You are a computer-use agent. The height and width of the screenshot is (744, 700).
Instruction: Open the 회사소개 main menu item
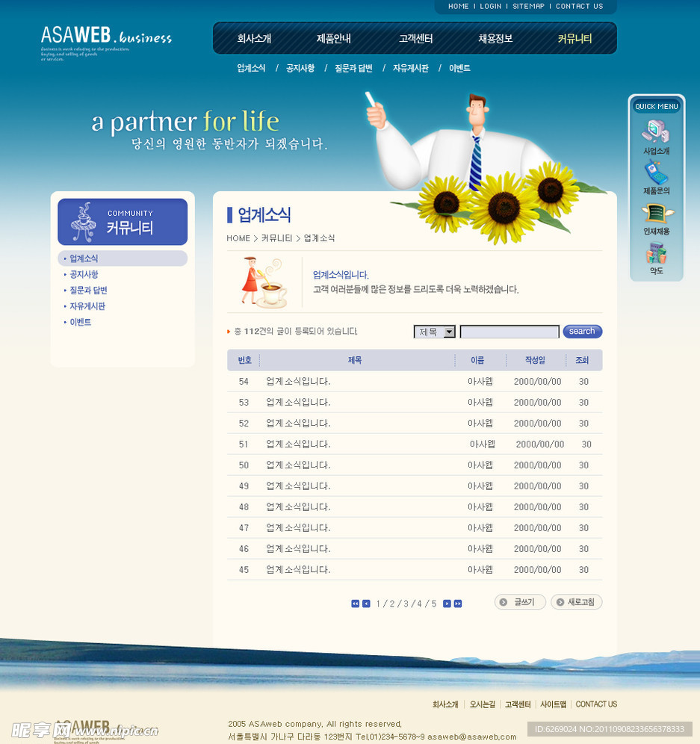click(254, 39)
